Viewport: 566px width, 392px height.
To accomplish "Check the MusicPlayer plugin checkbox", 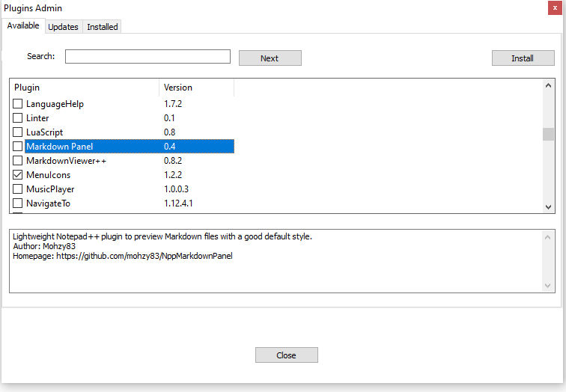I will pos(18,189).
